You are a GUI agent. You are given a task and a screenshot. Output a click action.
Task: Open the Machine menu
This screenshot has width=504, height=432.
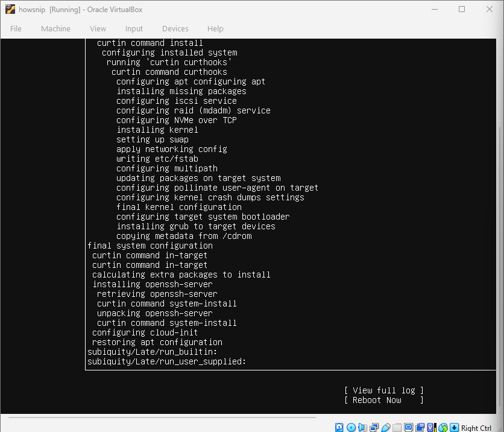pyautogui.click(x=55, y=28)
